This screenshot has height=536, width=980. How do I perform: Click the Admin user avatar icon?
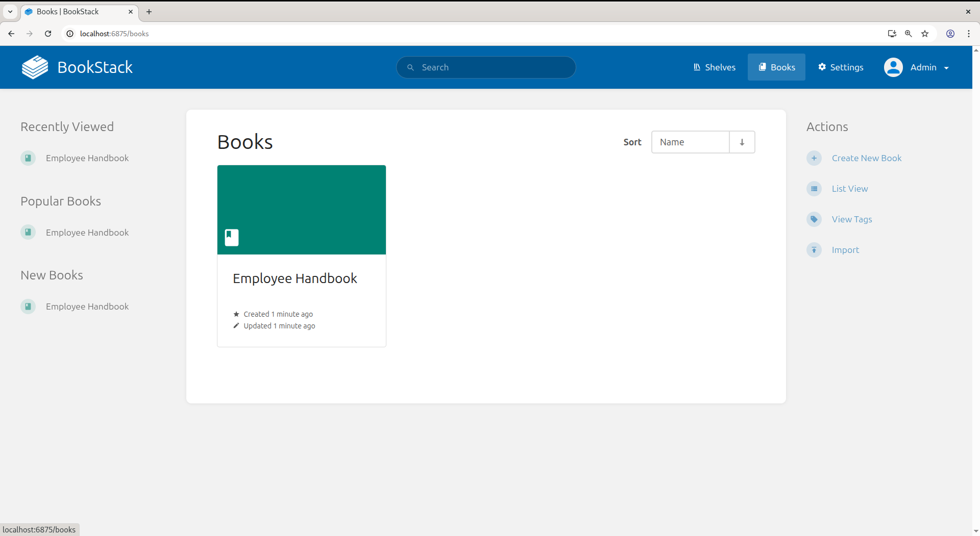893,67
